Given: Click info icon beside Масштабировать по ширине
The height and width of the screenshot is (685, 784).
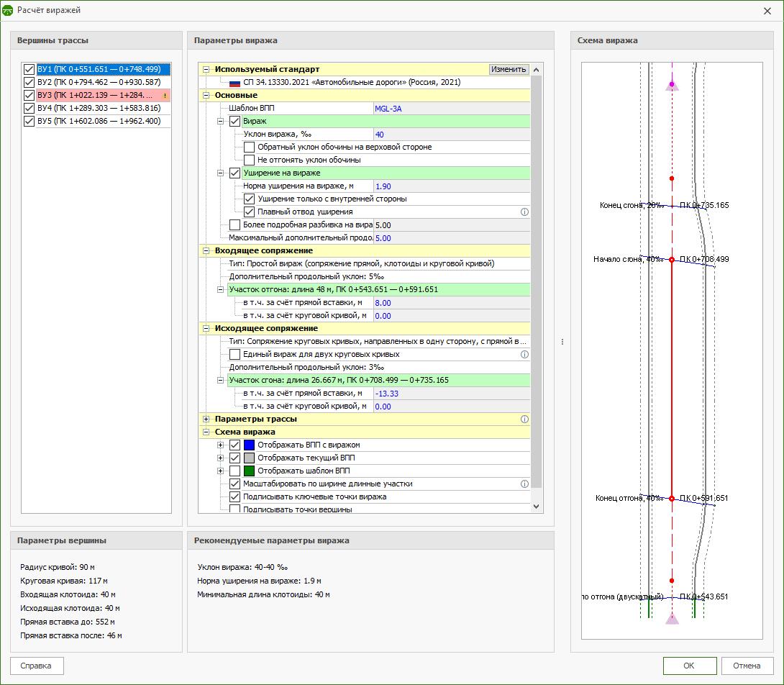Looking at the screenshot, I should tap(524, 484).
